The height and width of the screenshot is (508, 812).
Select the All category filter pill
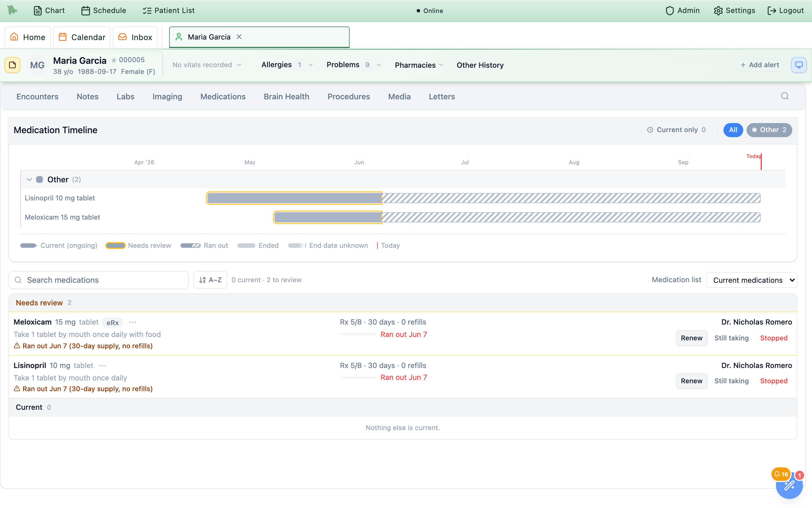733,130
